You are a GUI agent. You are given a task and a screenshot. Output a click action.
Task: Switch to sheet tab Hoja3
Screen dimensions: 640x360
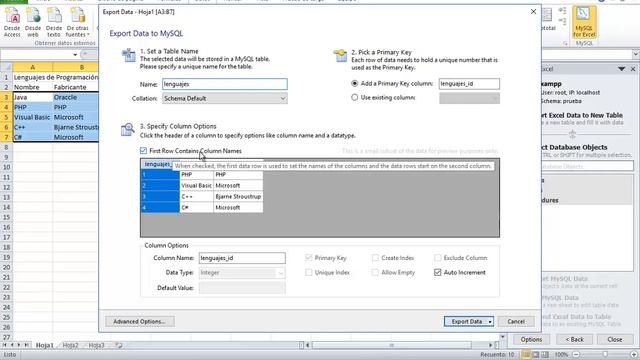96,345
